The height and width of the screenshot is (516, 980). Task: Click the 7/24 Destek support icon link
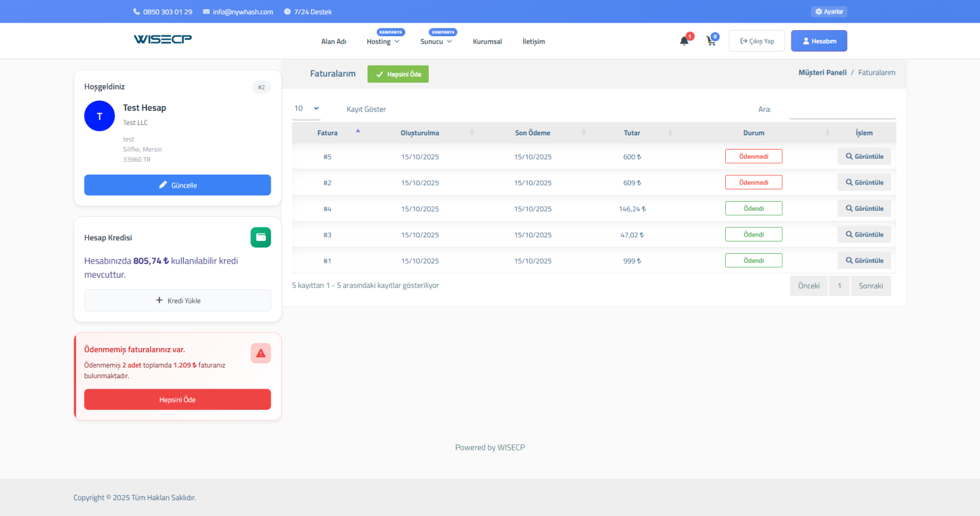pyautogui.click(x=307, y=12)
